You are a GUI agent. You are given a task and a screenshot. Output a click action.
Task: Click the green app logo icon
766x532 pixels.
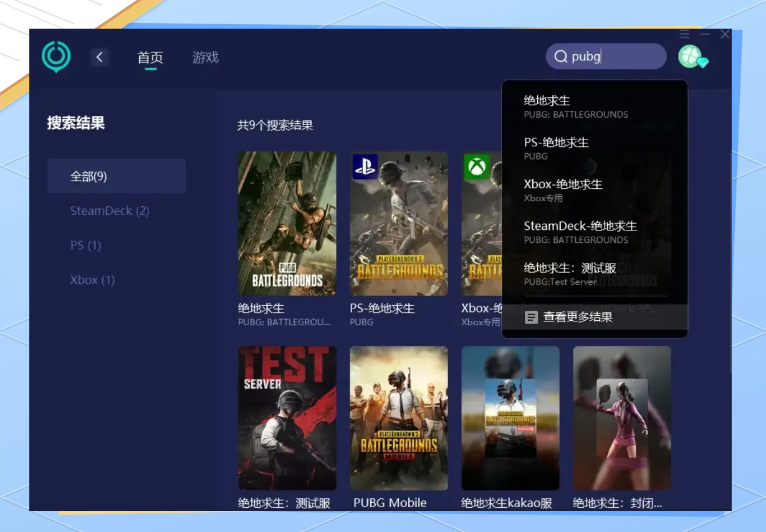click(x=56, y=57)
